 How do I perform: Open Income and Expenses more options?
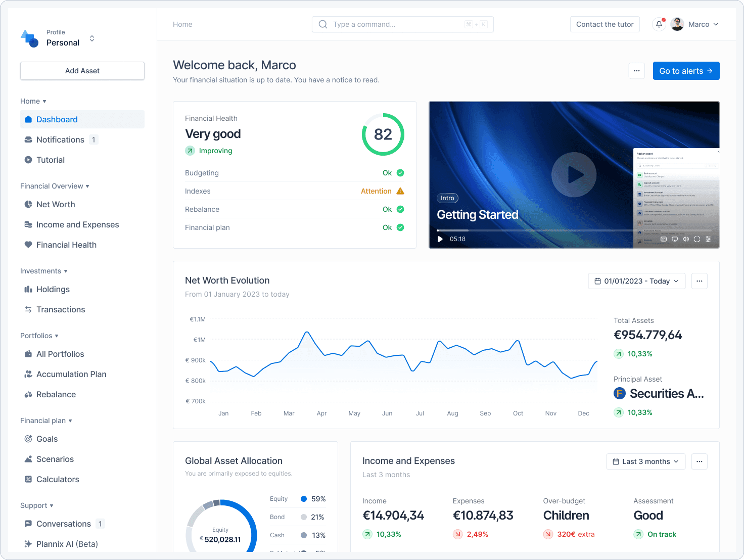pos(700,461)
